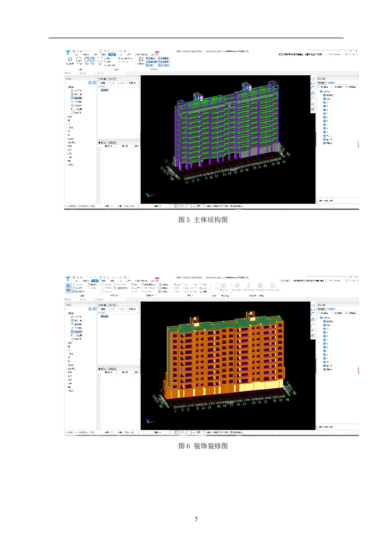Viewport: 392px width, 555px height.
Task: Select the arrow selection tool in Figure 6 ribbon
Action: (68, 286)
